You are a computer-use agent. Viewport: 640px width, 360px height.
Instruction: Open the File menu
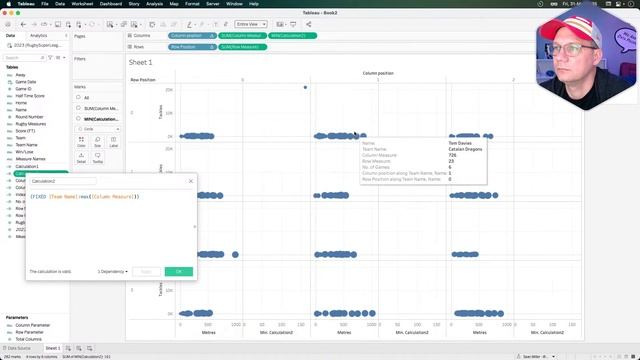tap(45, 4)
